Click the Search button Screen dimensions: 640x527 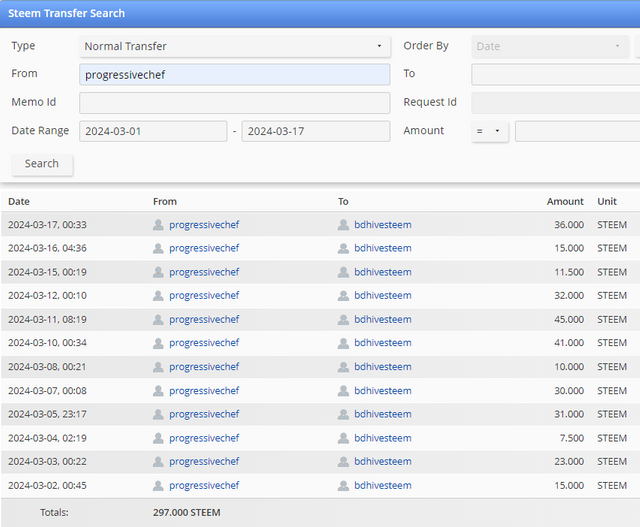tap(42, 164)
